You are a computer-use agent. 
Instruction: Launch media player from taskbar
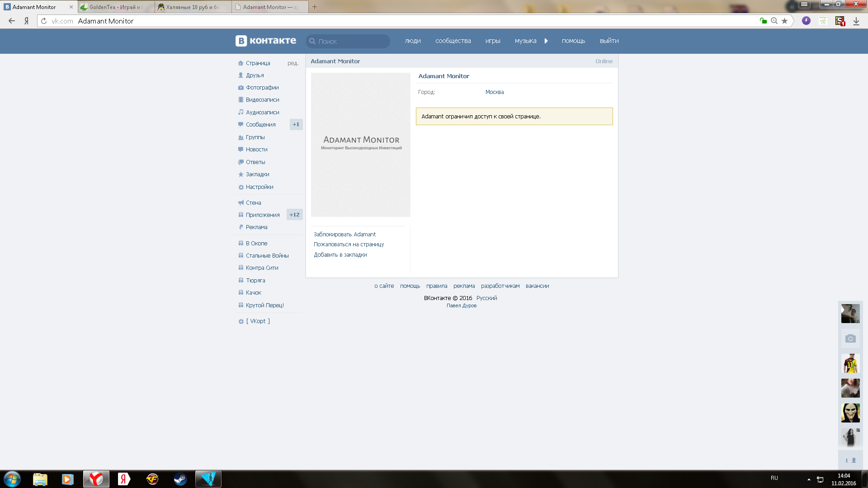[x=68, y=479]
